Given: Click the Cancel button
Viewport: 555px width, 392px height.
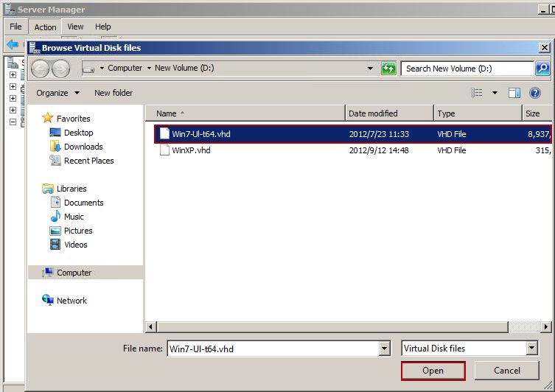Looking at the screenshot, I should (507, 371).
